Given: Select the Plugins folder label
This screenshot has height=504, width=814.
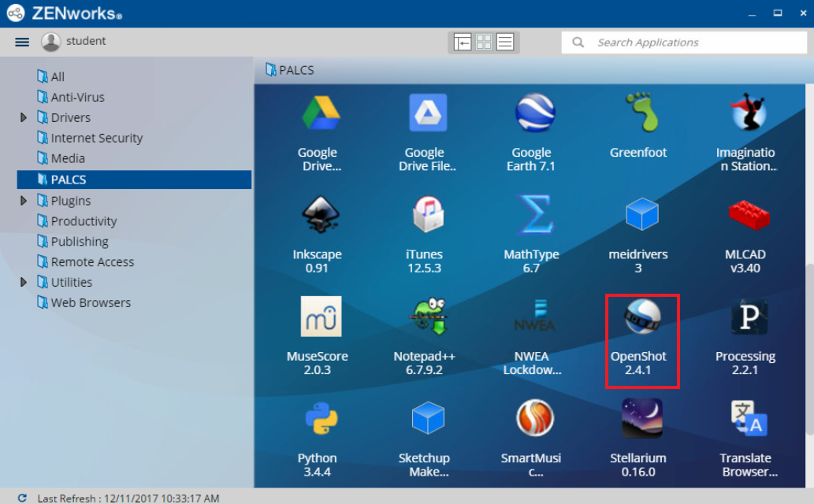Looking at the screenshot, I should tap(71, 201).
